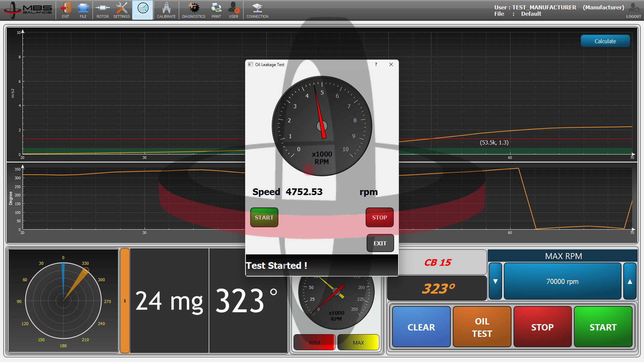Click the orange OIL TEST button
Screen dimensions: 644x362
point(482,327)
